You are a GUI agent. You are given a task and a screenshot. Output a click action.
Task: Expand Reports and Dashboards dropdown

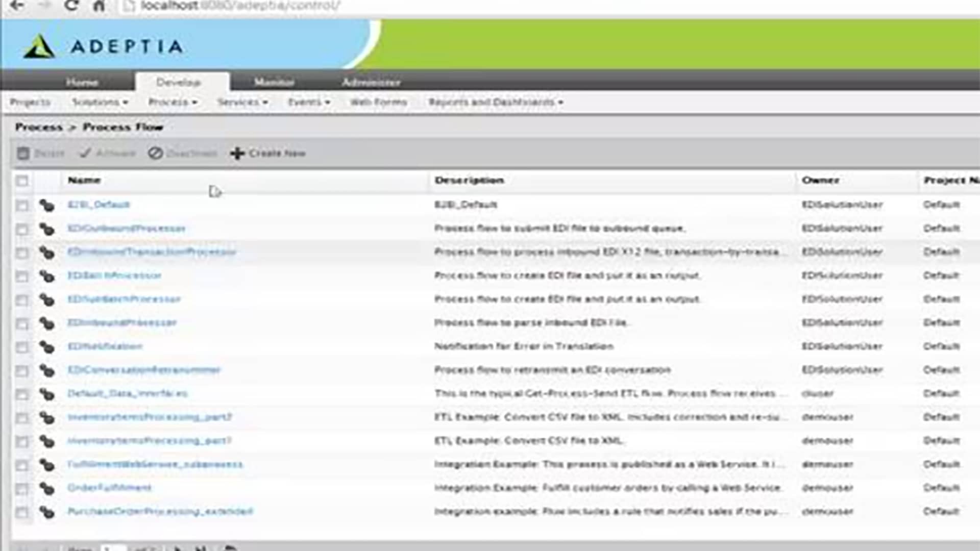tap(495, 103)
